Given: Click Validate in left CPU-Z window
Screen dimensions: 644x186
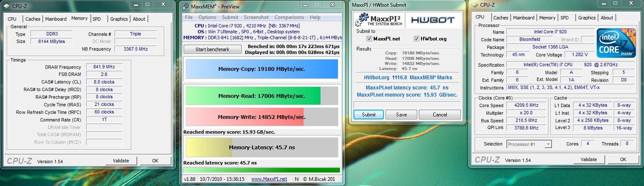Looking at the screenshot, I should pos(121,161).
